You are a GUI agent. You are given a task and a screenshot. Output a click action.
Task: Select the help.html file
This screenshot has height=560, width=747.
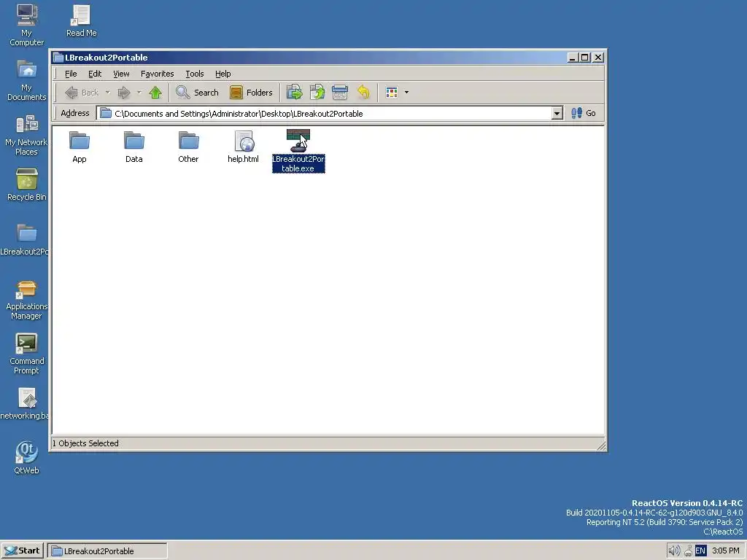pos(244,147)
